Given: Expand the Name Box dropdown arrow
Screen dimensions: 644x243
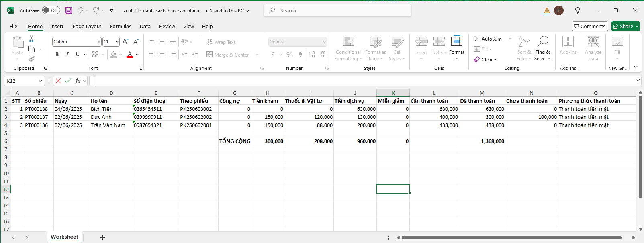Looking at the screenshot, I should (x=40, y=81).
